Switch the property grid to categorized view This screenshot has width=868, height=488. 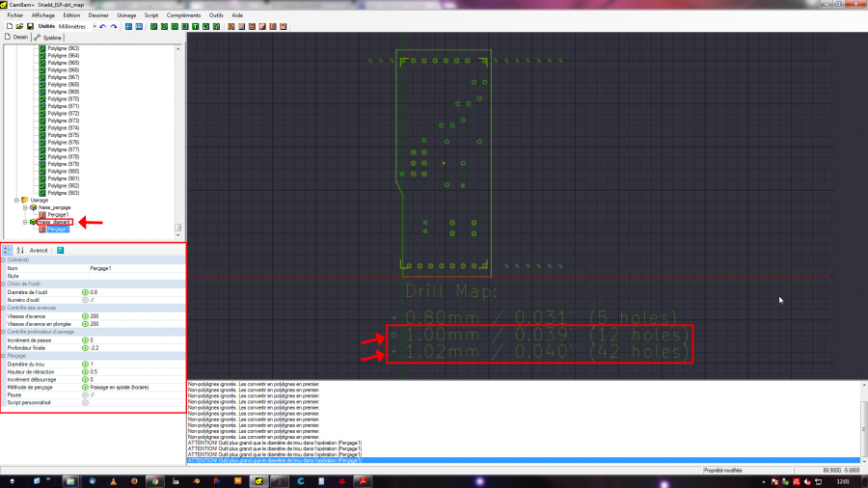[x=7, y=251]
